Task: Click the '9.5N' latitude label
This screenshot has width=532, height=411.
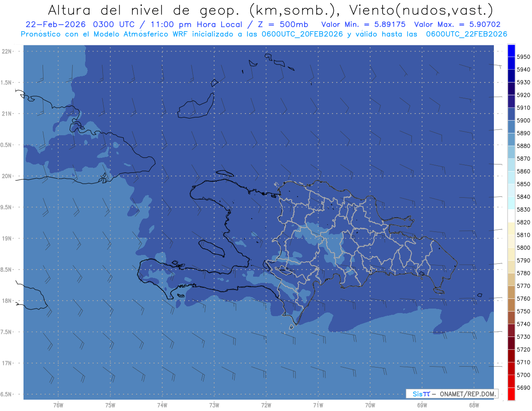Action: (6, 207)
